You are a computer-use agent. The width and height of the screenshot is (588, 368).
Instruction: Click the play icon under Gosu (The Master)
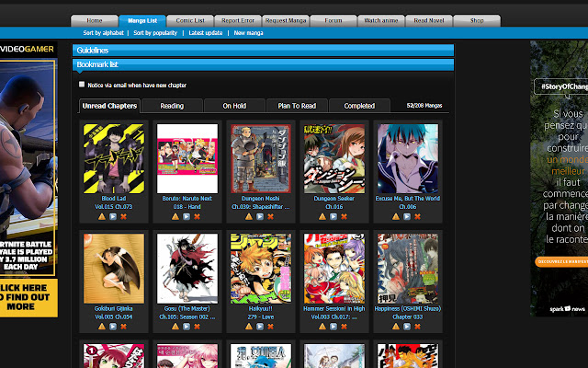point(186,327)
